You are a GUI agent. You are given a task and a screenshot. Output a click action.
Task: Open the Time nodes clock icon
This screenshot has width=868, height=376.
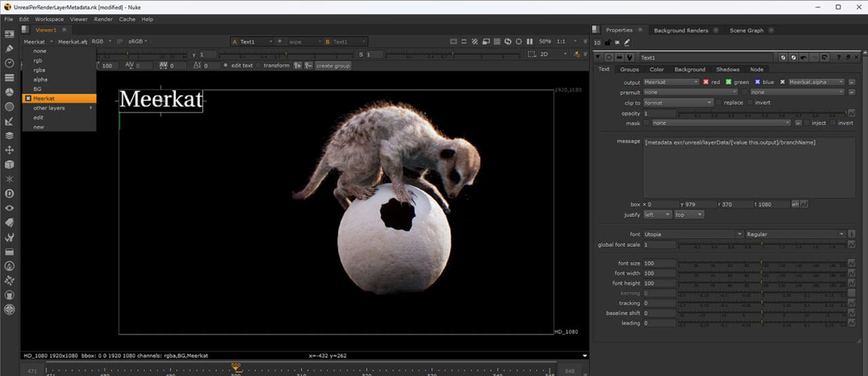(x=9, y=62)
